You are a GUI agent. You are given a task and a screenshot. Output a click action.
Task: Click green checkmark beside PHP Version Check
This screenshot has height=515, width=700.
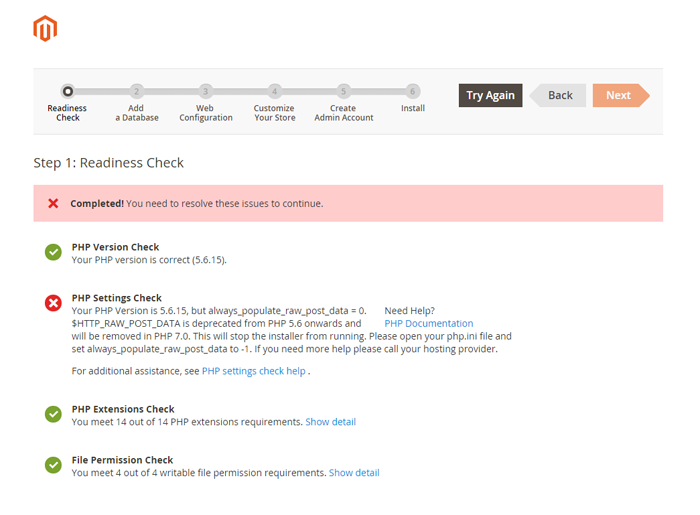click(x=53, y=252)
